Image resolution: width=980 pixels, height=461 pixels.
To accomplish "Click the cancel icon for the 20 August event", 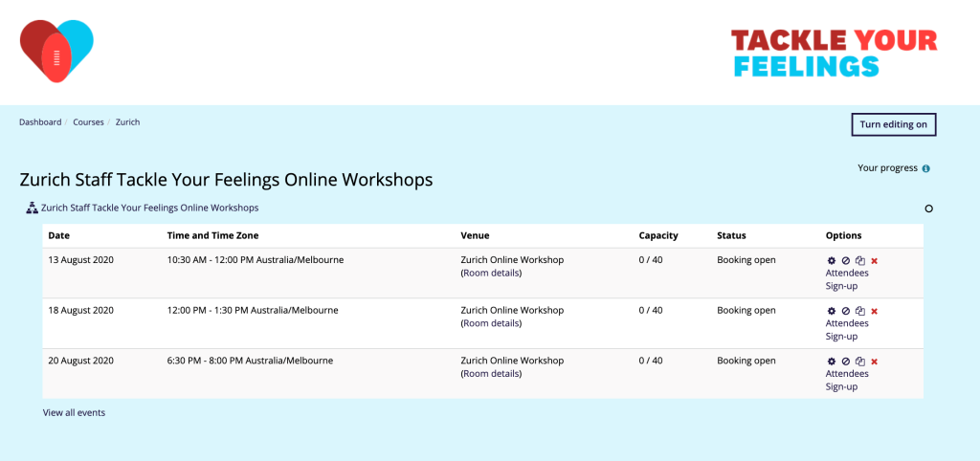I will (845, 362).
